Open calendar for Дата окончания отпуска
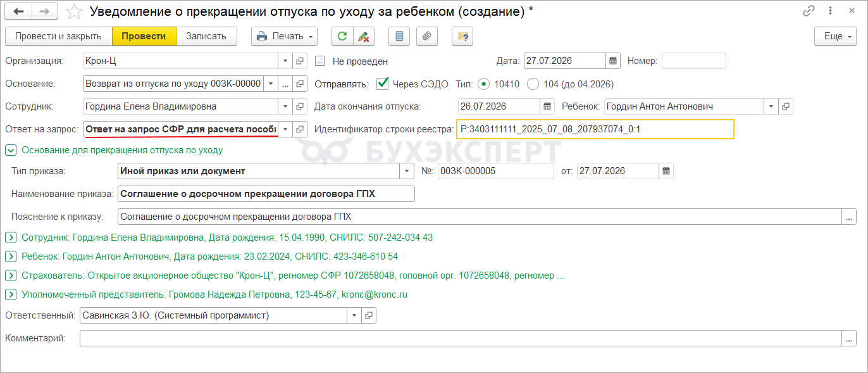This screenshot has height=373, width=868. pos(547,106)
